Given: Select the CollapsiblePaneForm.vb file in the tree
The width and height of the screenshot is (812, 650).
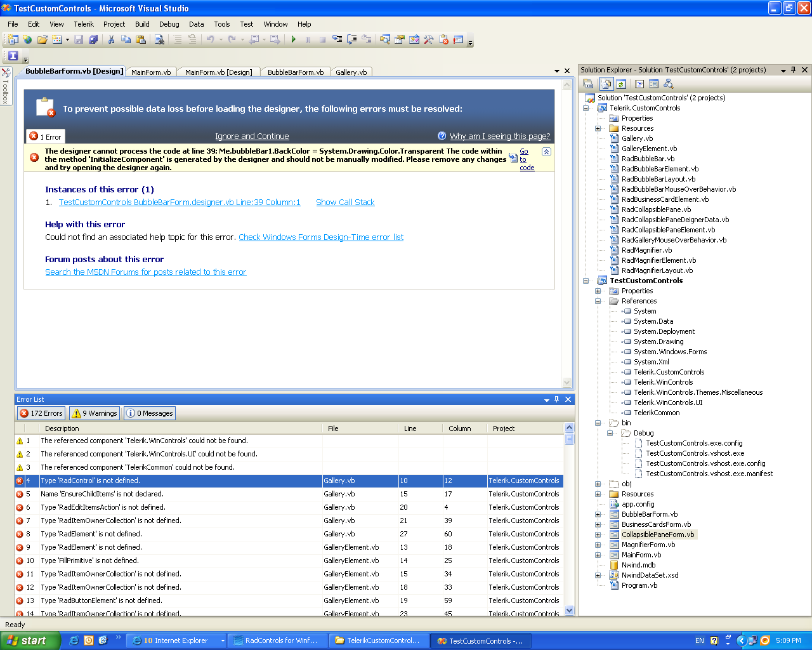Looking at the screenshot, I should click(658, 534).
